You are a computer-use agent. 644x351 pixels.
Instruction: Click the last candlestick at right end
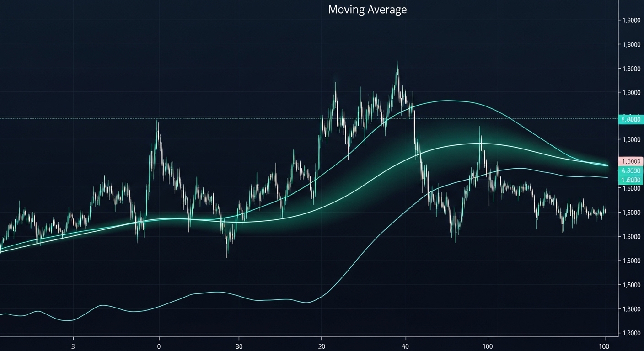point(605,211)
